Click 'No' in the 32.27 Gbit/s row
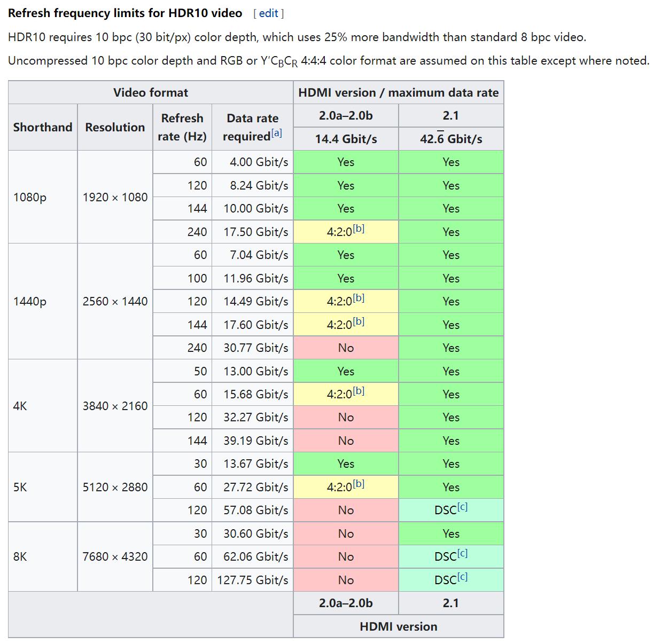This screenshot has height=644, width=654. click(346, 417)
